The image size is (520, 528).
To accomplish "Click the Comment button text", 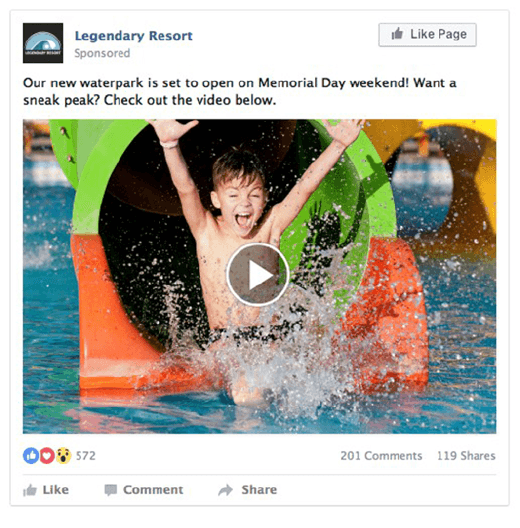I will (153, 489).
